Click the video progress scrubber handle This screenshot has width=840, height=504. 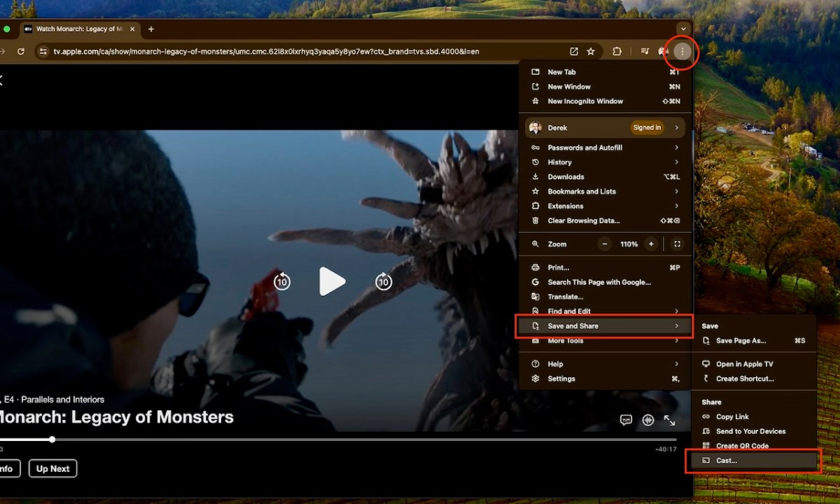coord(52,440)
